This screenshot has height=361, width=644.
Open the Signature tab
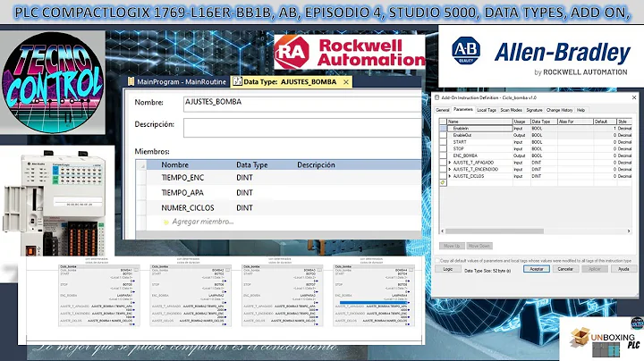[534, 110]
